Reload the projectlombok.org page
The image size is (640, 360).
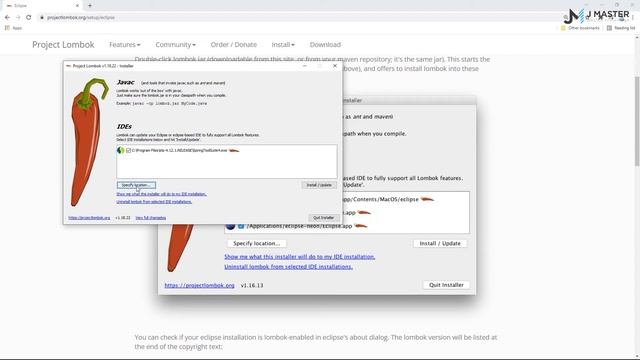29,18
